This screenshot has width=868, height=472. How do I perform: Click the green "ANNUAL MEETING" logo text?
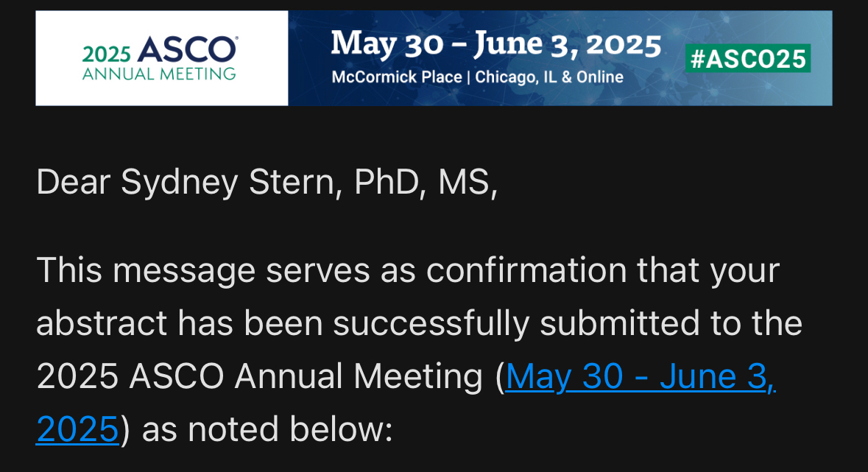pyautogui.click(x=160, y=74)
